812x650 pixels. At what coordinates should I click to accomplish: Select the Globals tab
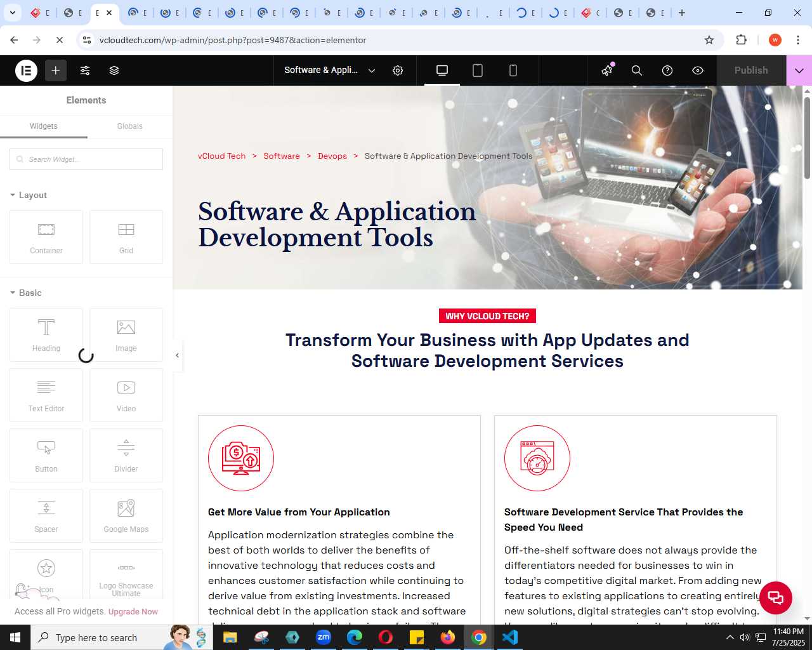coord(130,126)
